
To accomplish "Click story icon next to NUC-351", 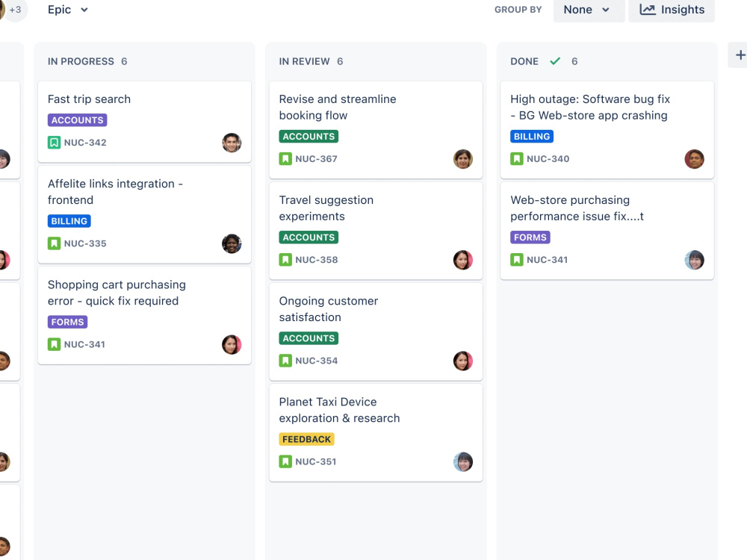I will point(285,461).
